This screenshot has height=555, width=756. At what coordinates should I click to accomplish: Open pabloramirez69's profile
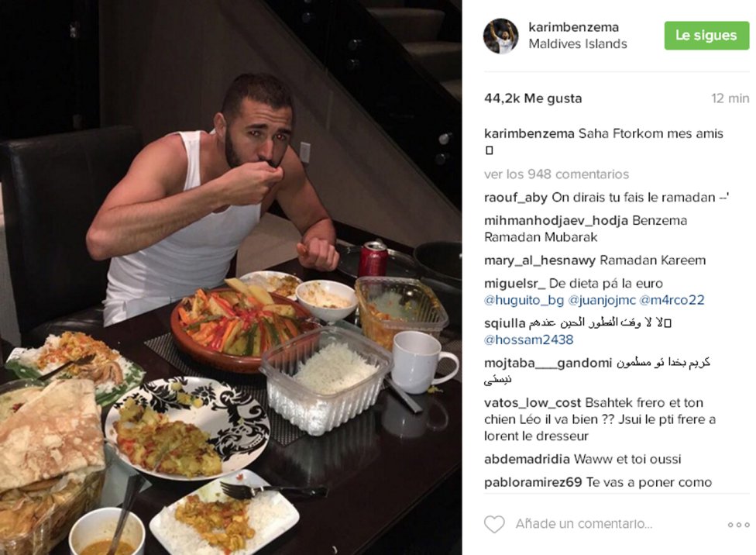tap(533, 483)
